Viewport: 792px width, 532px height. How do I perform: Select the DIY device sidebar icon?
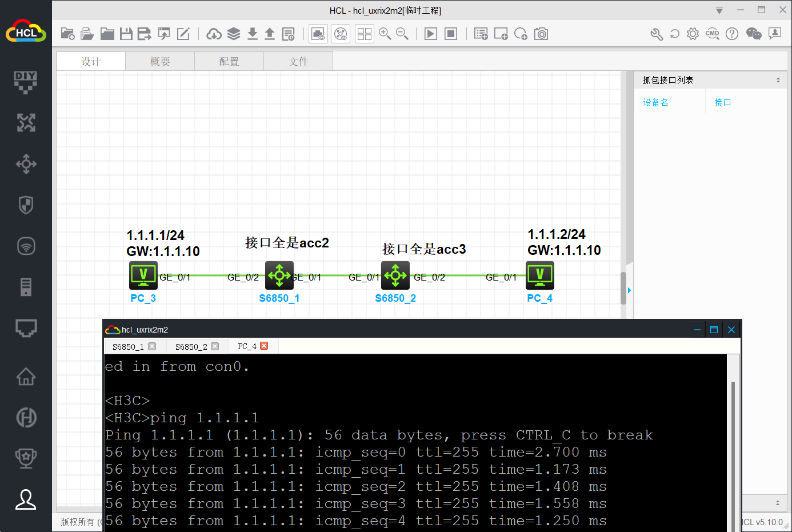click(26, 82)
